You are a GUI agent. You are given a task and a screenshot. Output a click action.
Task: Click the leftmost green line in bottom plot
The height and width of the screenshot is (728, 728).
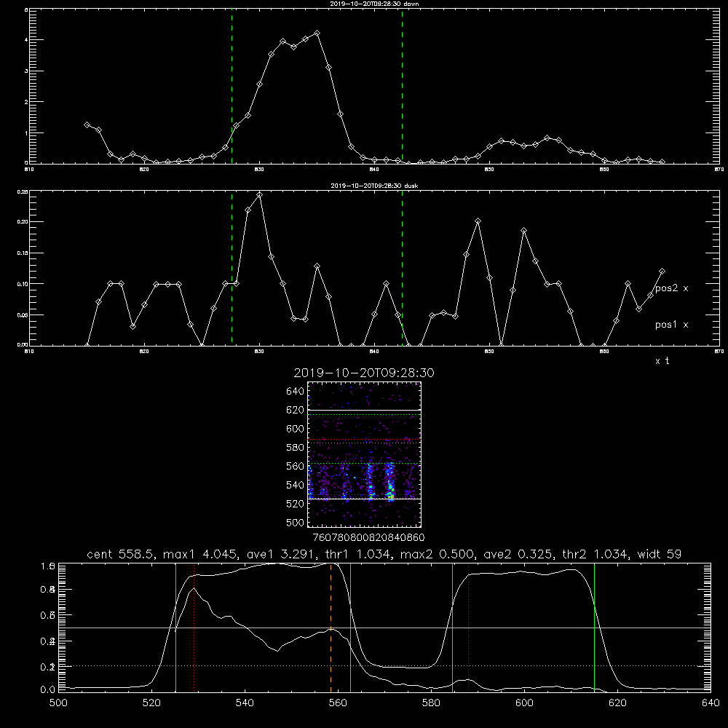(x=175, y=627)
